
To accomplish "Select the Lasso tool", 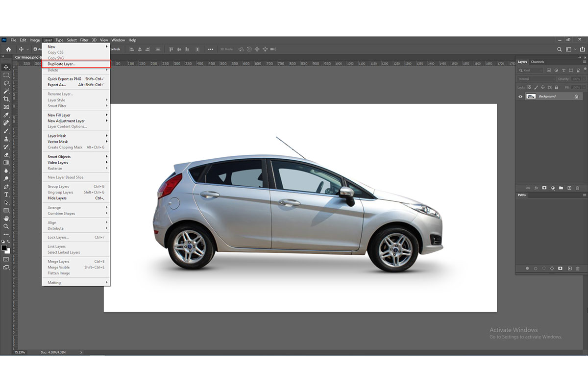I will [x=6, y=83].
